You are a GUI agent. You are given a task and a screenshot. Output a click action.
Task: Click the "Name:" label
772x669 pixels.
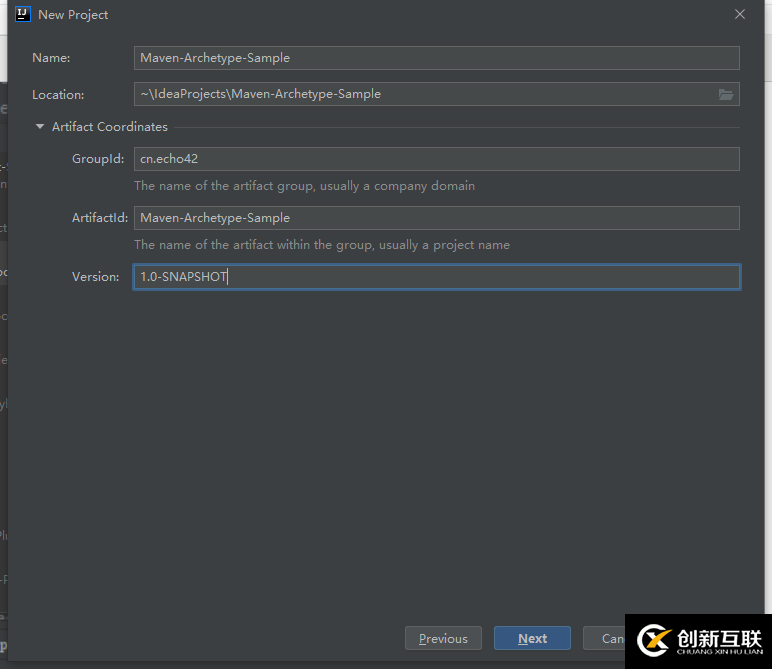[51, 58]
